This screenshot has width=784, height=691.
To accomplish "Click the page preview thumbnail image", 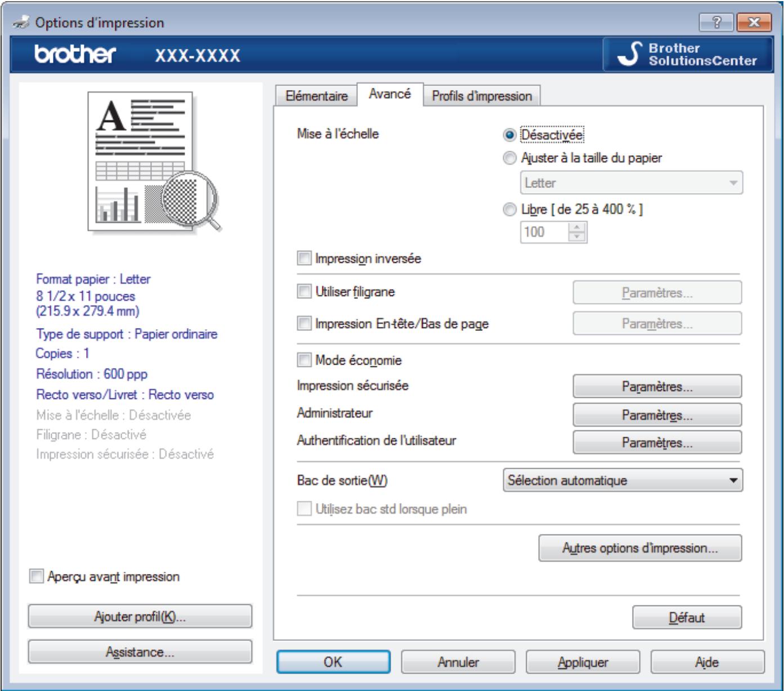I will 154,163.
